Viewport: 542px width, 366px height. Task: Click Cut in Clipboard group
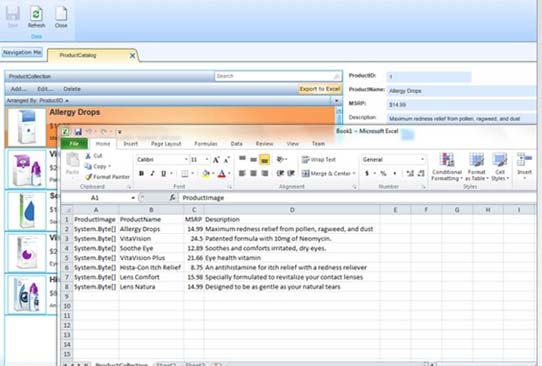click(x=94, y=156)
